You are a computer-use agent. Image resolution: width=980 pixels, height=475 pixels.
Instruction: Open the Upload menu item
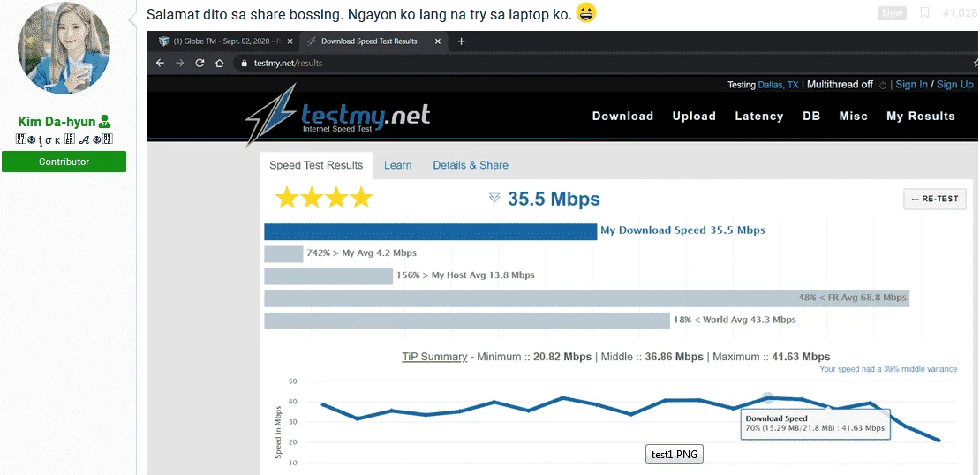coord(694,117)
